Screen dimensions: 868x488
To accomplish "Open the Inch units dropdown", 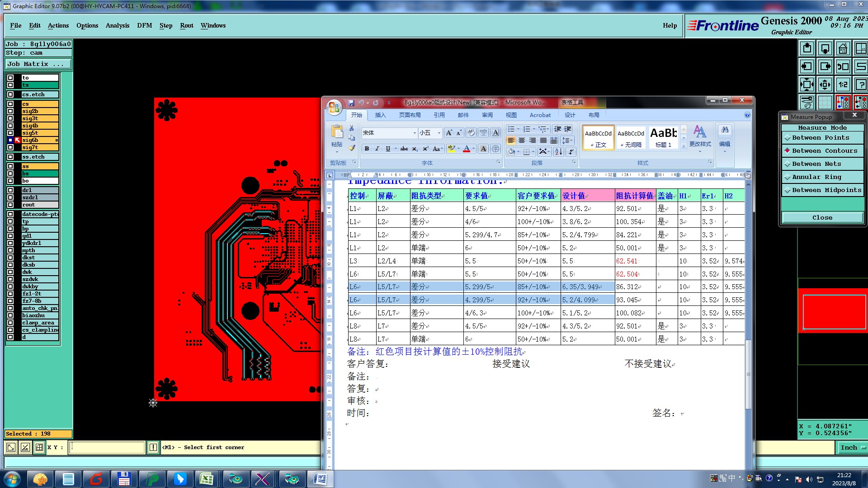I will (852, 447).
